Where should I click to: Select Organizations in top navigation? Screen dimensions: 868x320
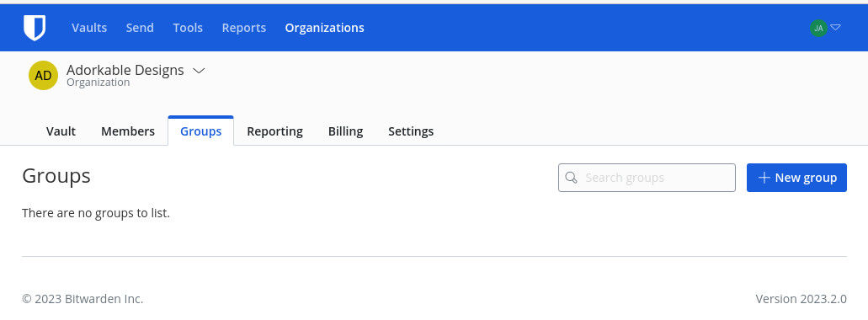(x=324, y=28)
